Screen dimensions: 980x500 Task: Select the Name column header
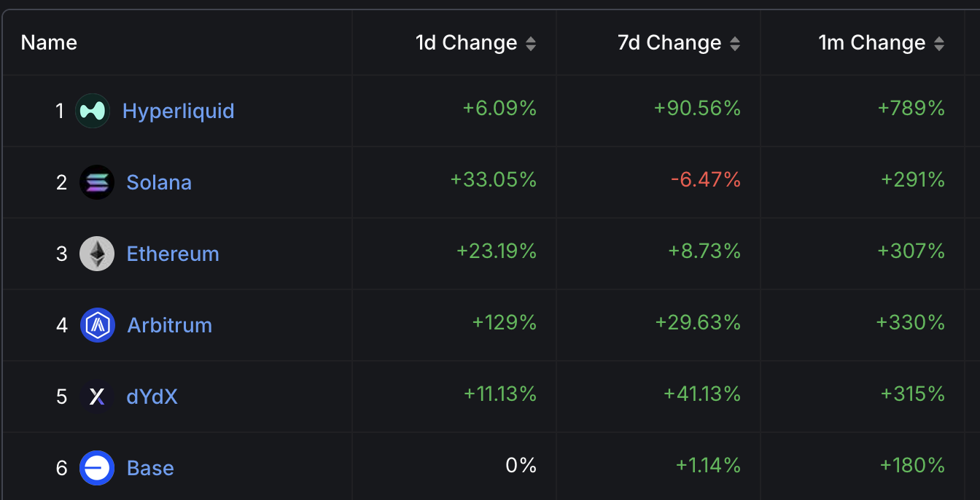point(48,42)
